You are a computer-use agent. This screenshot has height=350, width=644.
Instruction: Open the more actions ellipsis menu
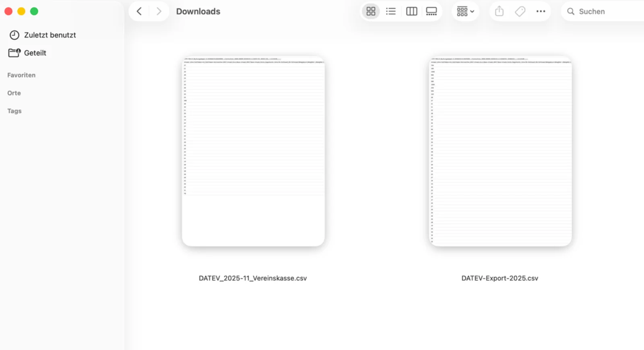pos(541,11)
